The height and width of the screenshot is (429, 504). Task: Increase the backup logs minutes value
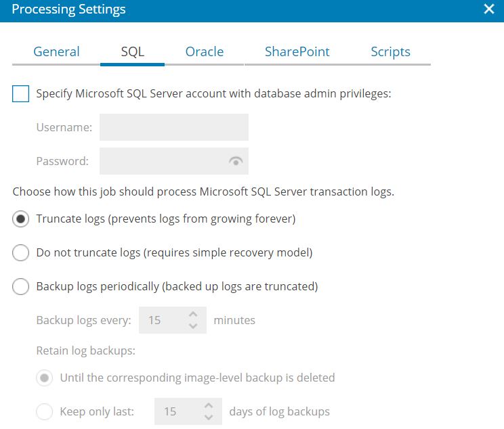coord(193,315)
